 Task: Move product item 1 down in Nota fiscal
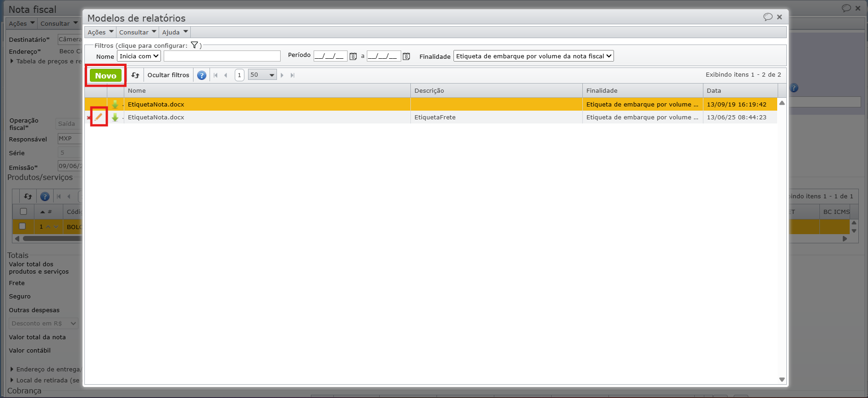(56, 227)
